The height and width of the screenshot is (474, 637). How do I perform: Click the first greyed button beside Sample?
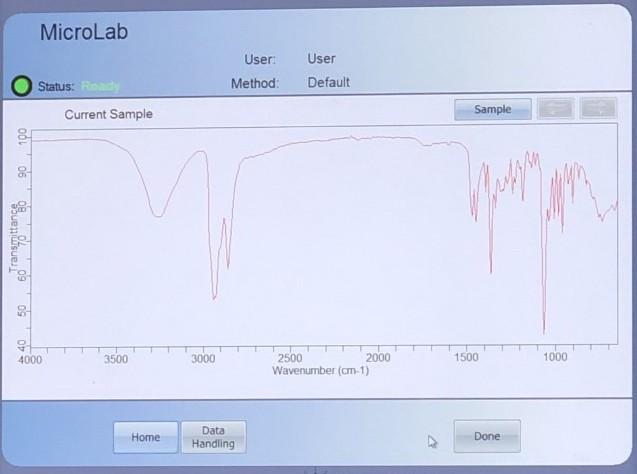click(556, 108)
